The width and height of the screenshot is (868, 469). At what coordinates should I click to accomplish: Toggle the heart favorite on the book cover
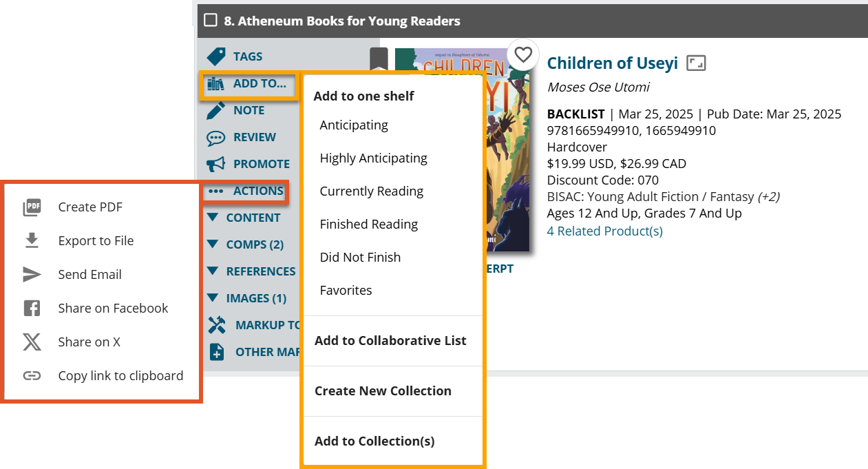point(524,54)
